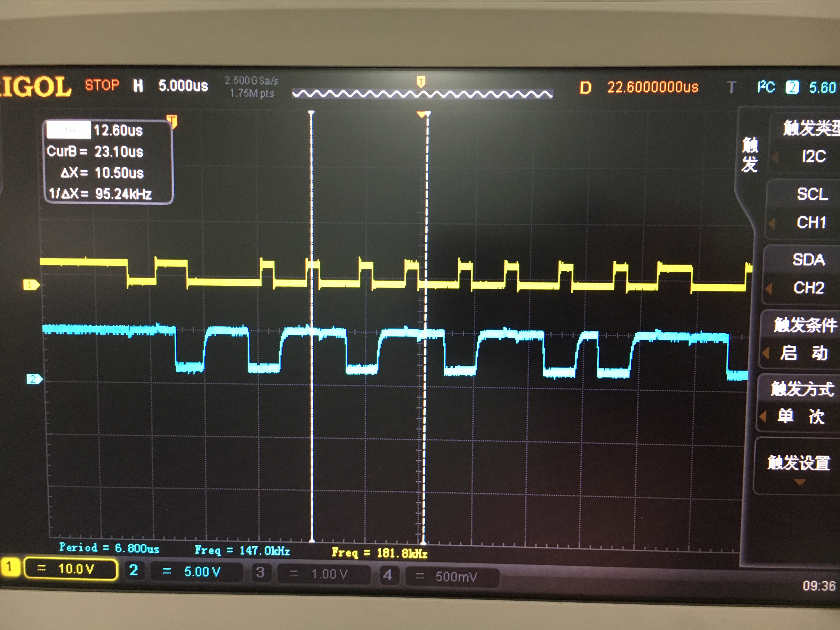Click the orange T marker beside cursor readout
840x630 pixels.
coord(172,121)
